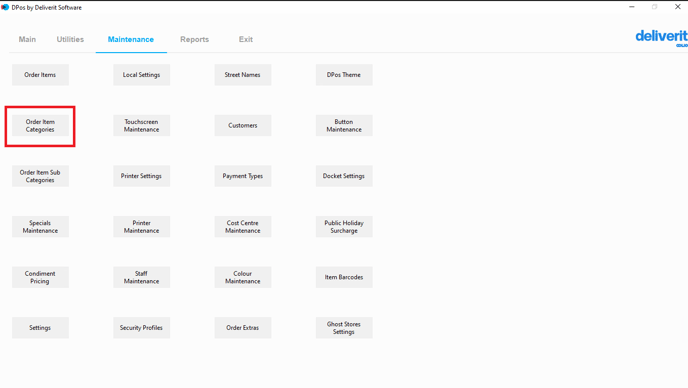Open DPos Theme
Screen dimensions: 688x388
344,75
